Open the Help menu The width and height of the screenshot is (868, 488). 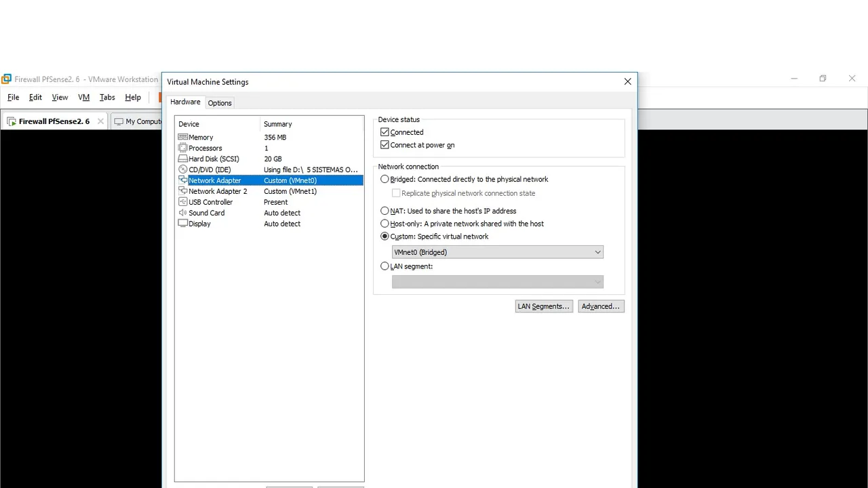(133, 98)
